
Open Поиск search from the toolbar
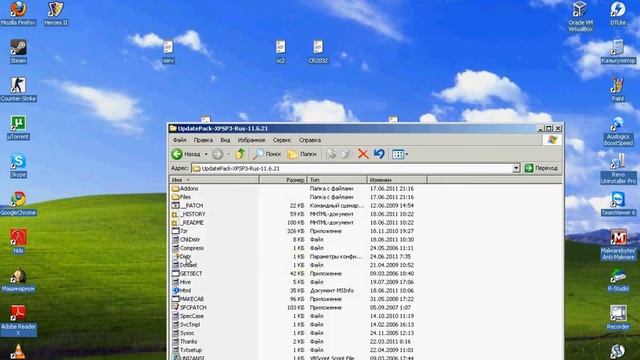point(267,154)
